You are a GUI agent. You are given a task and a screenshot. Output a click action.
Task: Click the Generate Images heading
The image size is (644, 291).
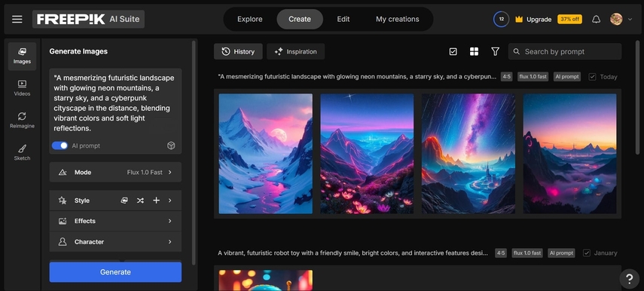(x=78, y=51)
